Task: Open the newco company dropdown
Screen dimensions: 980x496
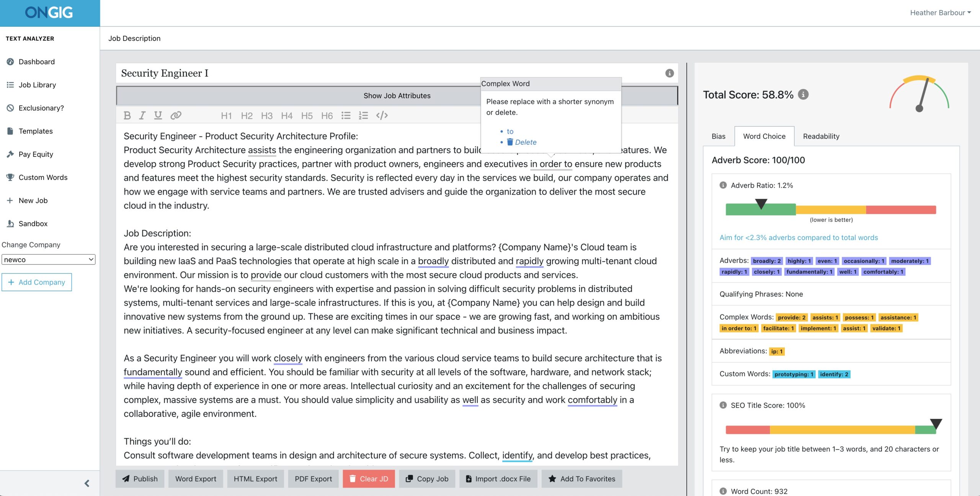Action: point(49,259)
